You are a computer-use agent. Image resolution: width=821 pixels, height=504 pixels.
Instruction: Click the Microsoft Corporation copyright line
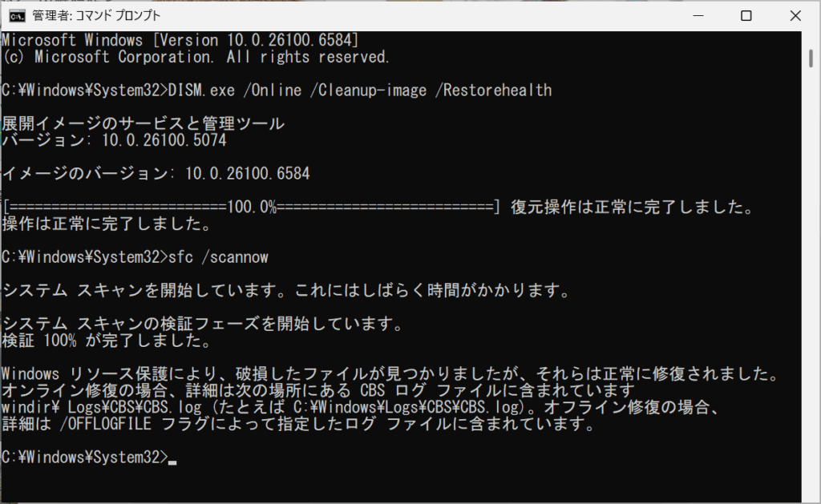(x=196, y=57)
